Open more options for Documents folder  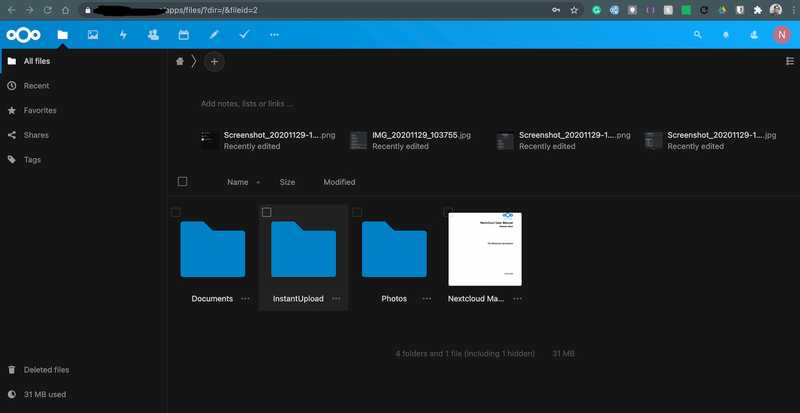coord(246,298)
